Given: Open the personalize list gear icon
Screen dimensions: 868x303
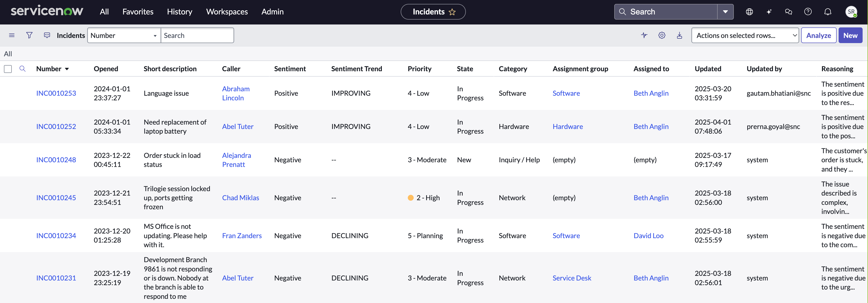Looking at the screenshot, I should tap(662, 35).
